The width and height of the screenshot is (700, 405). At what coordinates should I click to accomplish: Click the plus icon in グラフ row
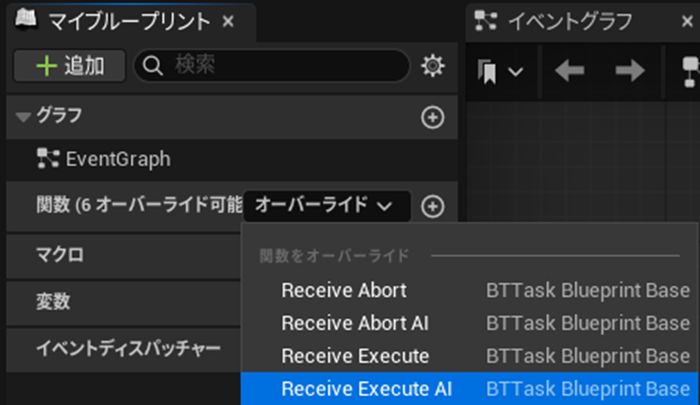(x=432, y=118)
